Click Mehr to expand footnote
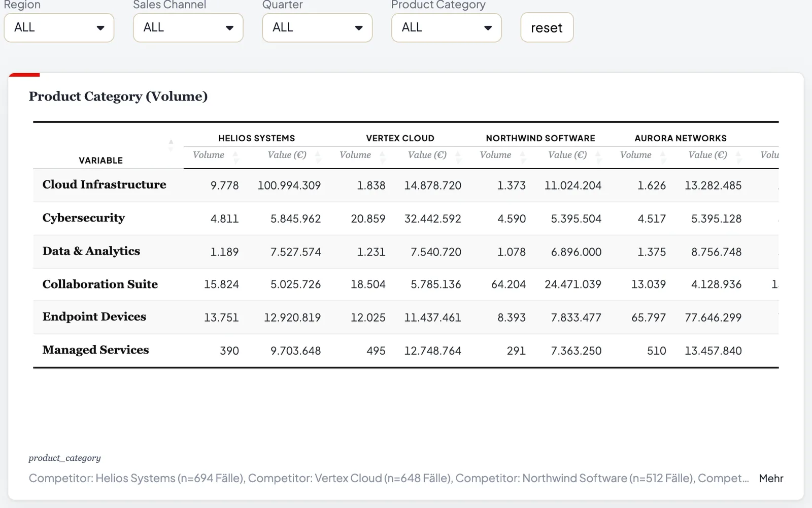This screenshot has height=508, width=812. [771, 478]
